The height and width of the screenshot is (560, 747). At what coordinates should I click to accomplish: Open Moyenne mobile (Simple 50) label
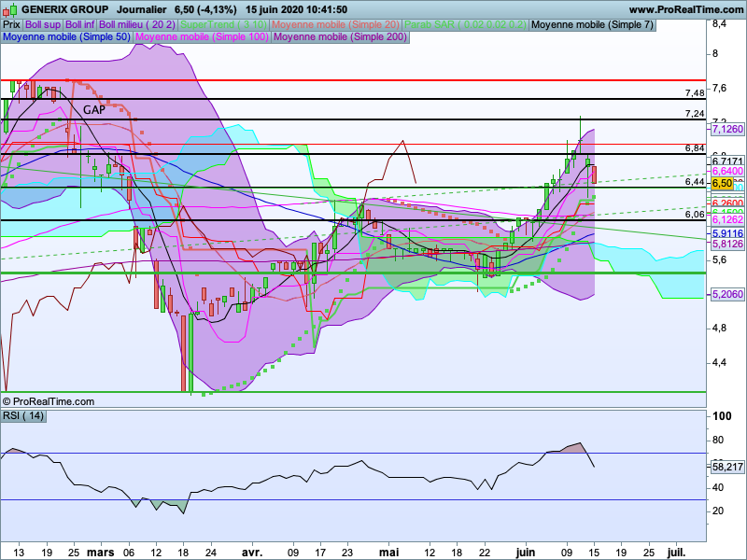pos(66,36)
